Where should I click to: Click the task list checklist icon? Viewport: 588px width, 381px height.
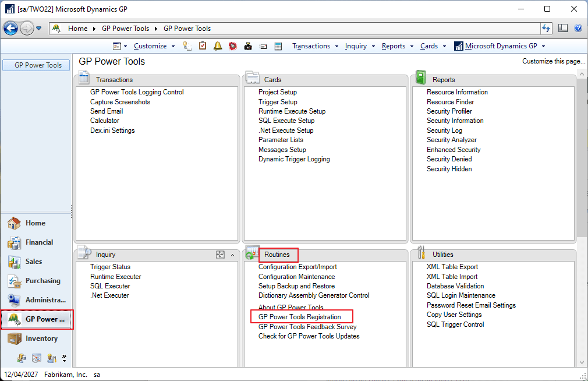click(202, 45)
